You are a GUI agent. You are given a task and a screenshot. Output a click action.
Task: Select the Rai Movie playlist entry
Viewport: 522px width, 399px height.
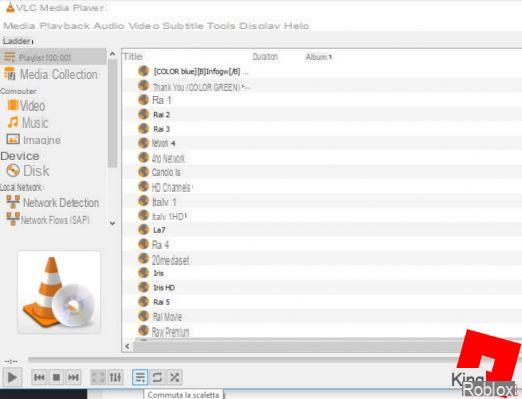pos(167,317)
